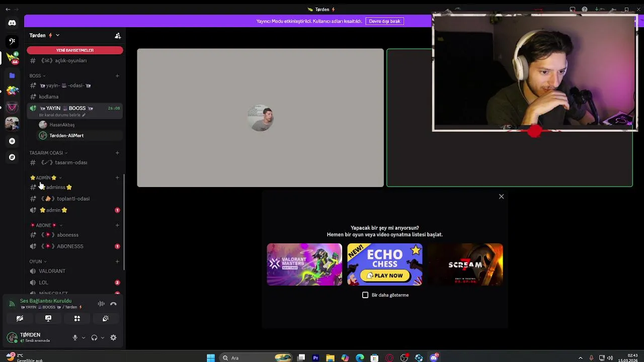
Task: Collapse the TASARIM ODASI category
Action: click(x=48, y=153)
